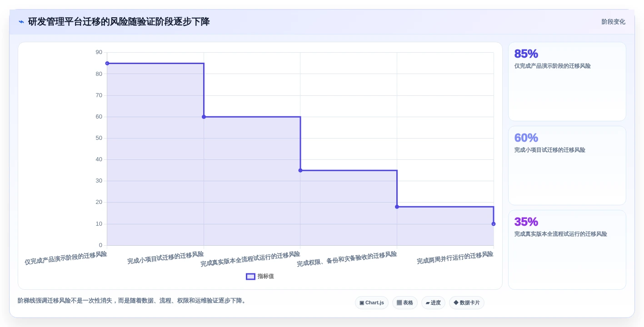Click the data point at value 60
644x327 pixels.
(x=204, y=117)
